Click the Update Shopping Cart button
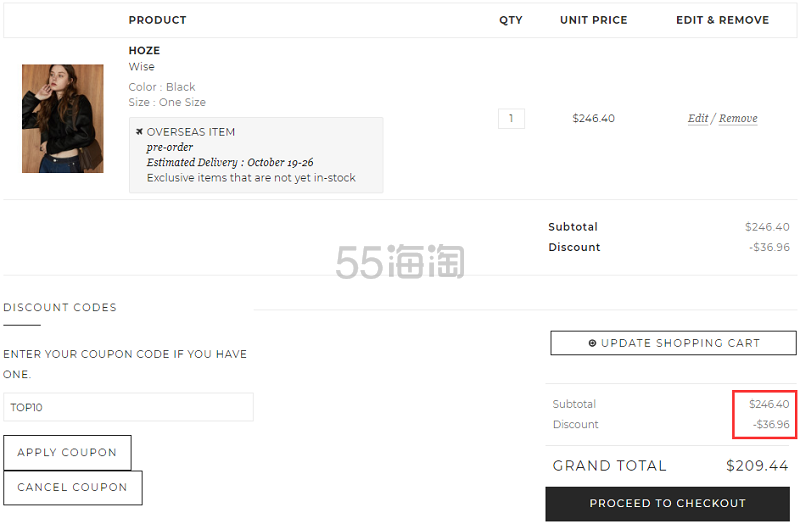Screen dimensions: 800x524 pyautogui.click(x=673, y=343)
